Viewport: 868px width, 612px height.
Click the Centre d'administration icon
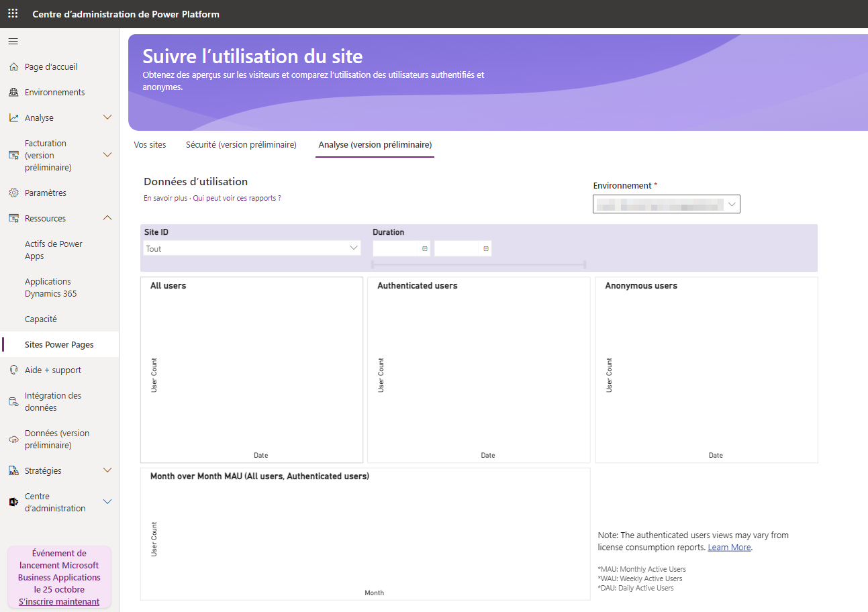coord(13,503)
